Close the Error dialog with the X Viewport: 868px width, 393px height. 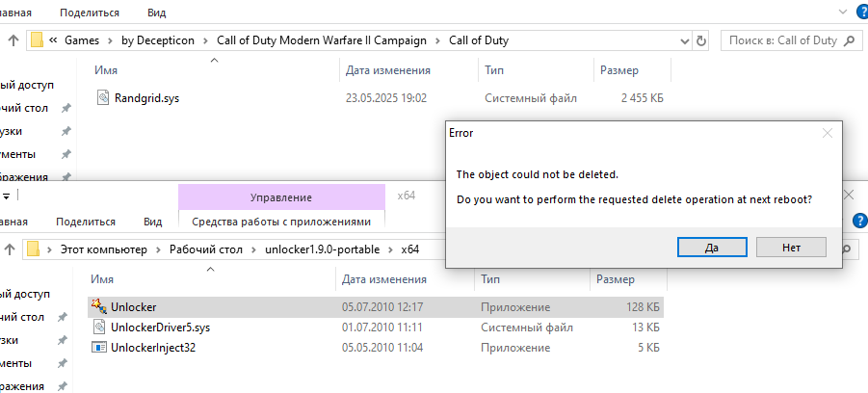[827, 132]
